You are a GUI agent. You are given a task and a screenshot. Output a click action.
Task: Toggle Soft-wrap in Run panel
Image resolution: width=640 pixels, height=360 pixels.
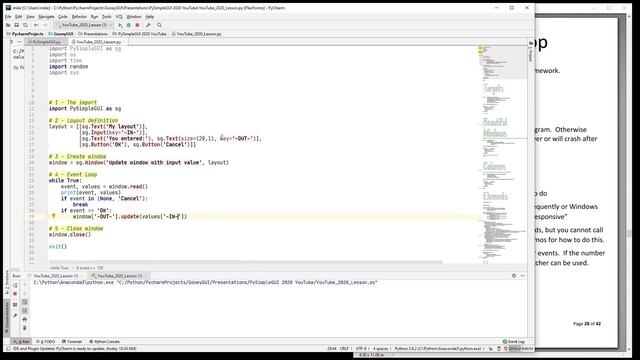24,302
